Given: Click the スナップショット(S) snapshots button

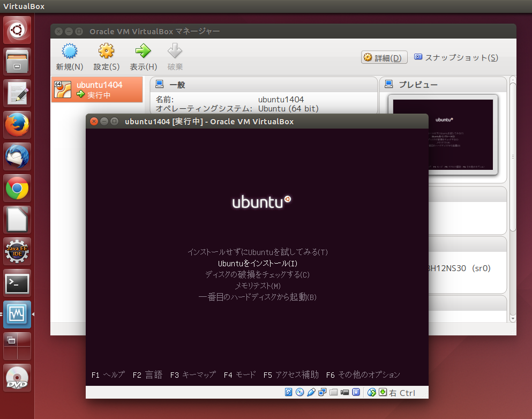Looking at the screenshot, I should tap(456, 58).
